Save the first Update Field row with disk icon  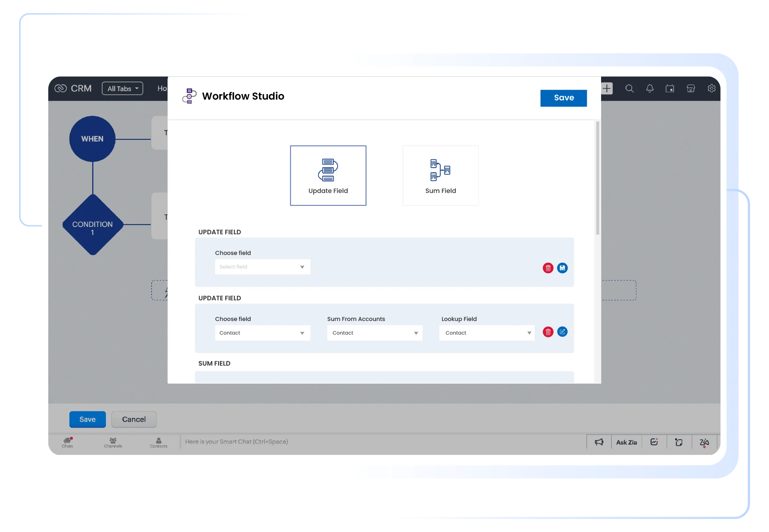pos(562,268)
